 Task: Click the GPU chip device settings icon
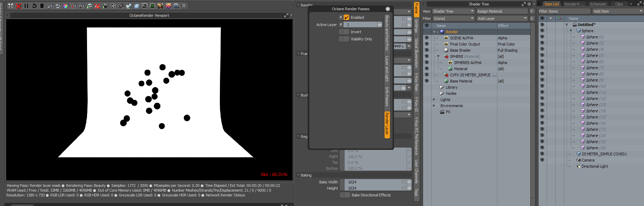[x=152, y=6]
